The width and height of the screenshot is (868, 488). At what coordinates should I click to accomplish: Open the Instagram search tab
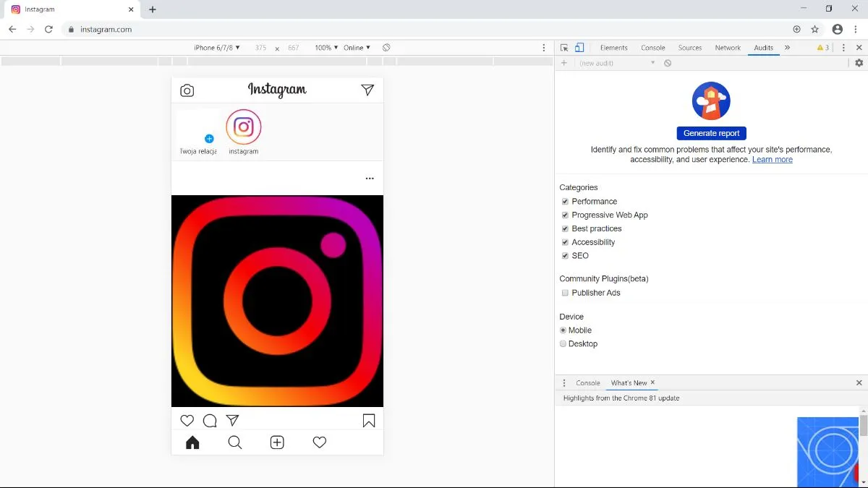pyautogui.click(x=235, y=442)
